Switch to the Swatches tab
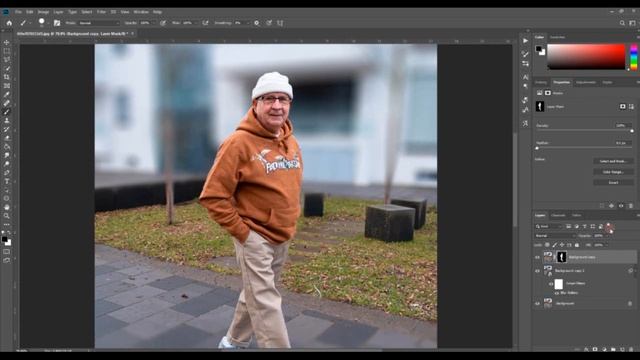Image resolution: width=640 pixels, height=360 pixels. [x=557, y=37]
